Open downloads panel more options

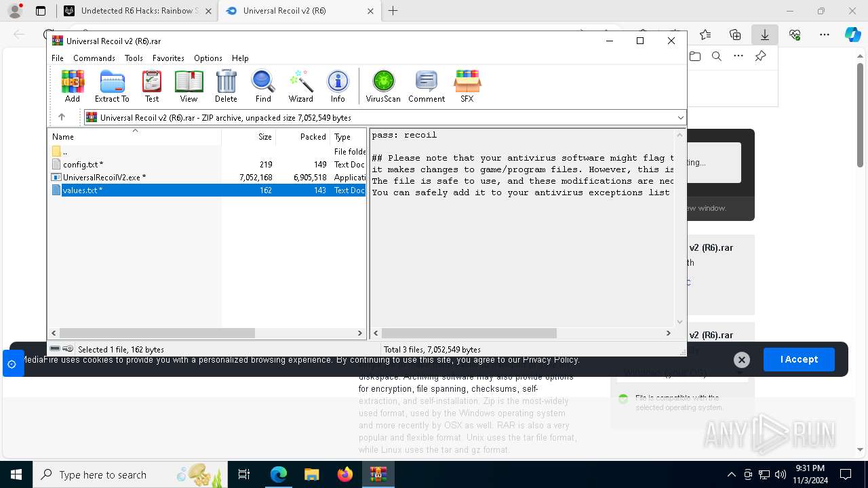(738, 56)
